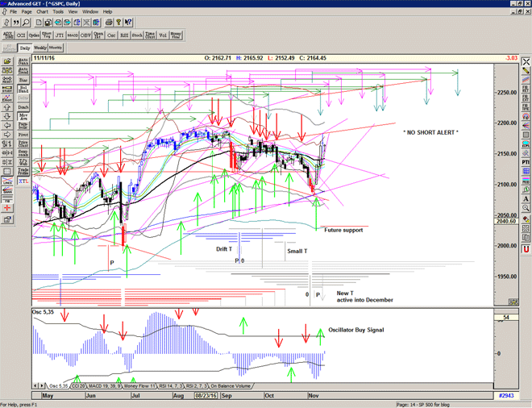Open the Tools menu
532x408 pixels.
tap(56, 12)
